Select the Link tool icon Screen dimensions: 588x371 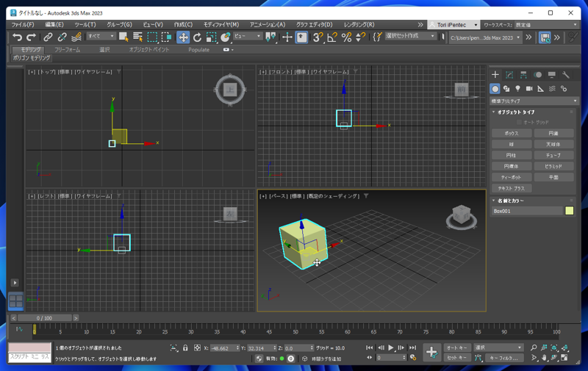[x=48, y=37]
